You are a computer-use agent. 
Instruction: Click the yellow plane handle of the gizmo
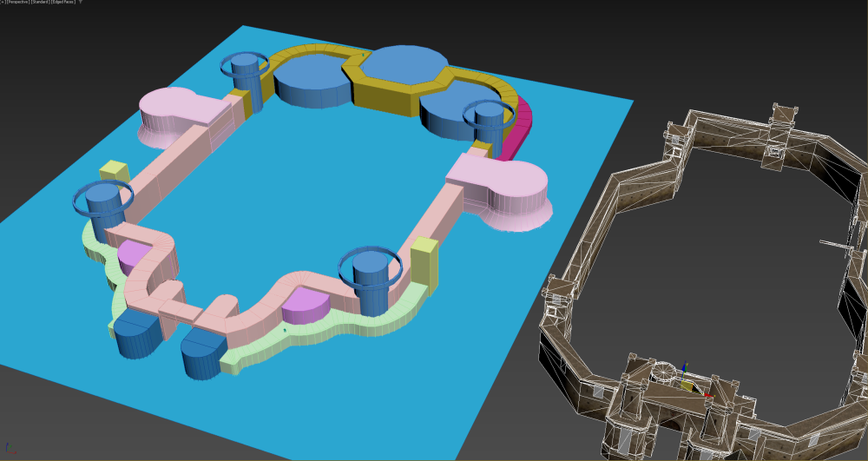pos(687,386)
